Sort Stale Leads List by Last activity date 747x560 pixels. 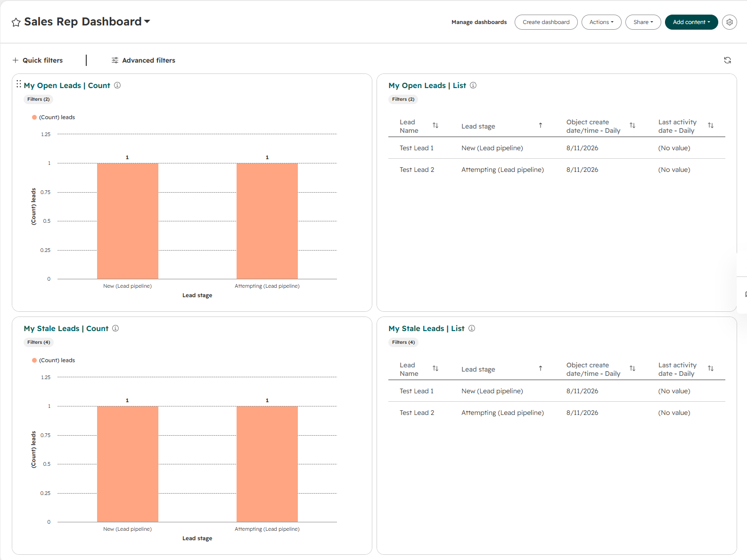point(711,368)
